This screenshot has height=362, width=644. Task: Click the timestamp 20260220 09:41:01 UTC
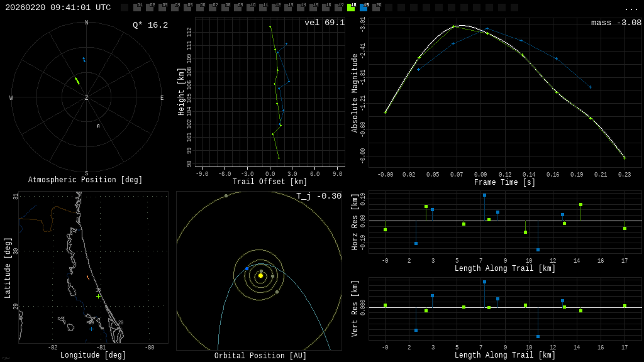pos(58,8)
